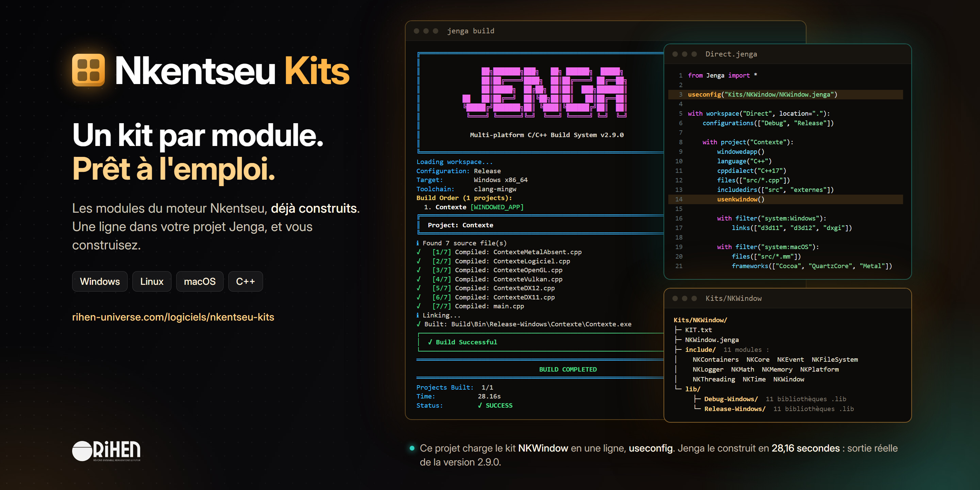980x490 pixels.
Task: Click the 'Time: 28.16s' terminal row
Action: [458, 396]
